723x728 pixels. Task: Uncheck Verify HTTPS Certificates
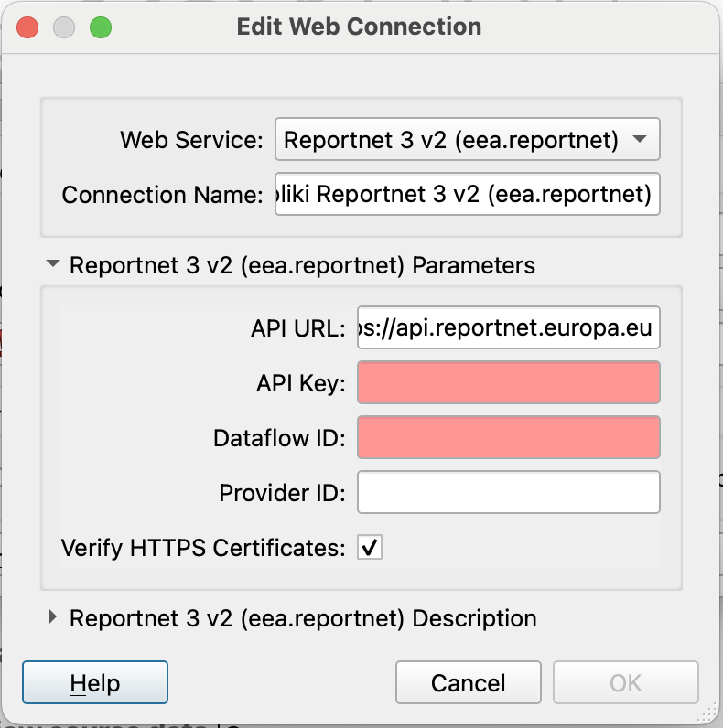(x=370, y=547)
